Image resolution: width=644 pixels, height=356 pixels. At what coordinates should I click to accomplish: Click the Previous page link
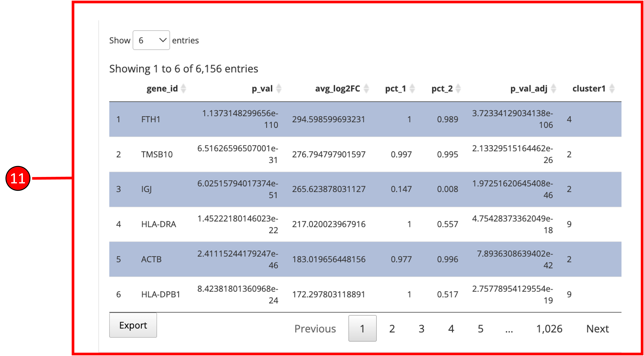click(315, 329)
